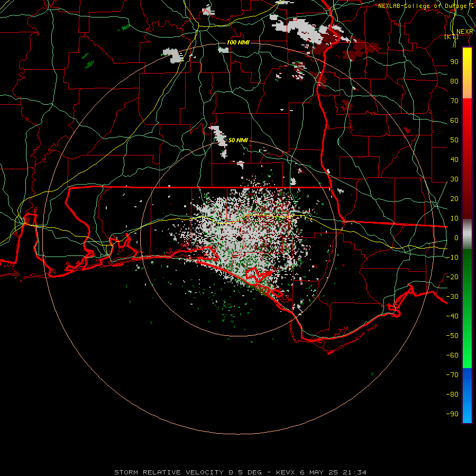Click the positive 40 scale label

coord(454,160)
